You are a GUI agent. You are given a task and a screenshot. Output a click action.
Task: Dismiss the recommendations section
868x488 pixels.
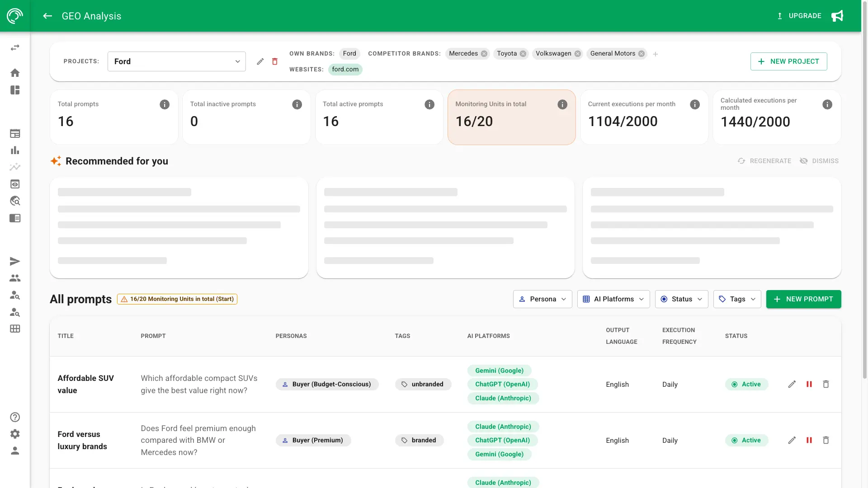click(x=819, y=161)
